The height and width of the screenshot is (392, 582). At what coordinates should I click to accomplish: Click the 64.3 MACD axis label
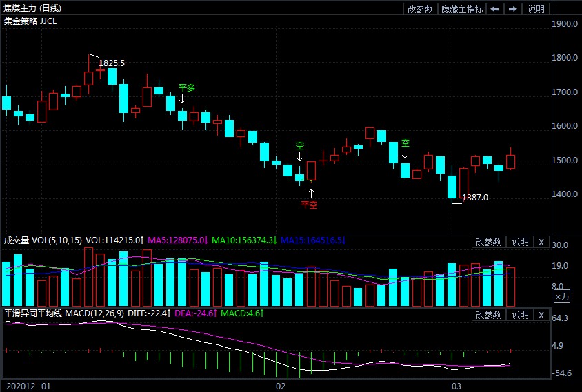pos(560,318)
